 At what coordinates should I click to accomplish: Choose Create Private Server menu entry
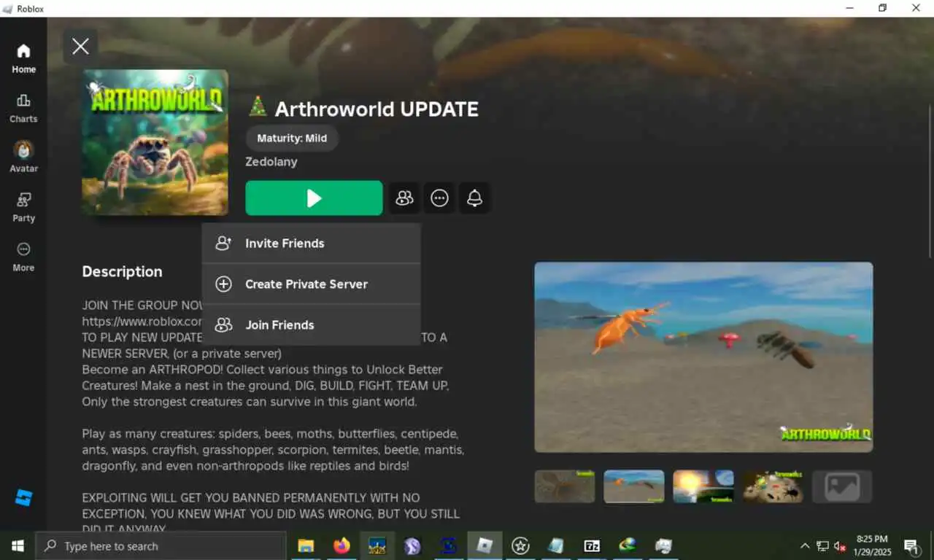coord(312,284)
